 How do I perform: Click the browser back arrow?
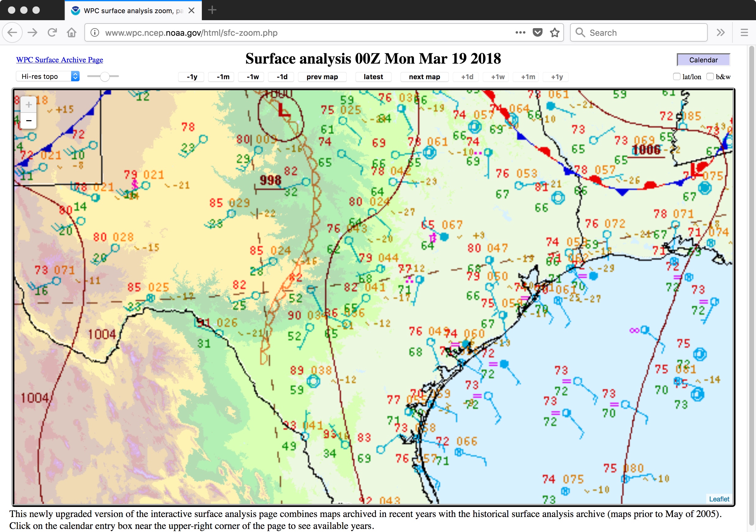12,33
